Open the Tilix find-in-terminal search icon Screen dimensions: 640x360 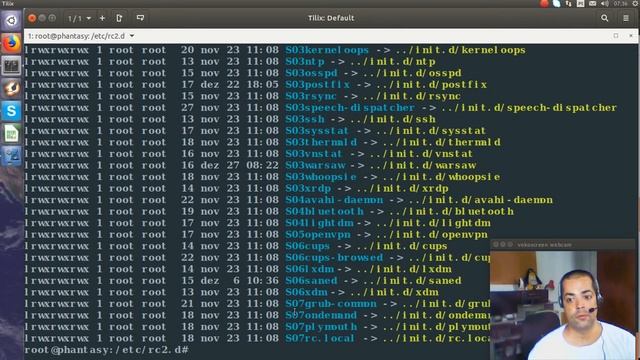pos(604,18)
